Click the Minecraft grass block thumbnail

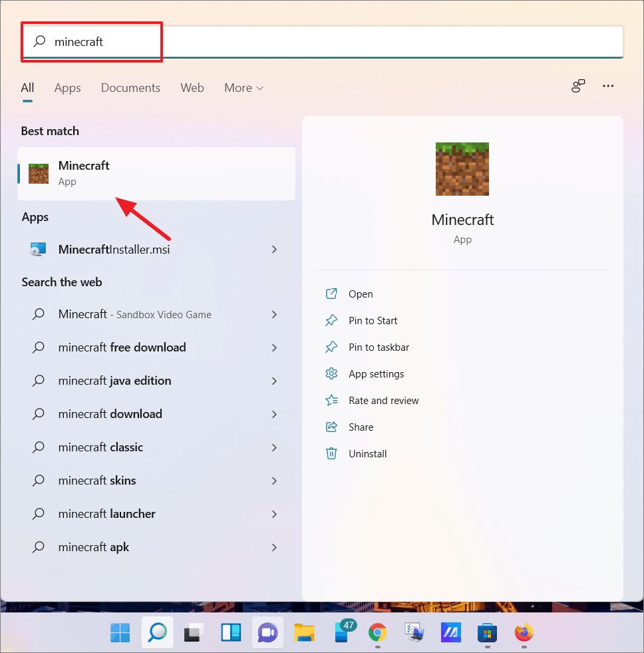click(462, 168)
